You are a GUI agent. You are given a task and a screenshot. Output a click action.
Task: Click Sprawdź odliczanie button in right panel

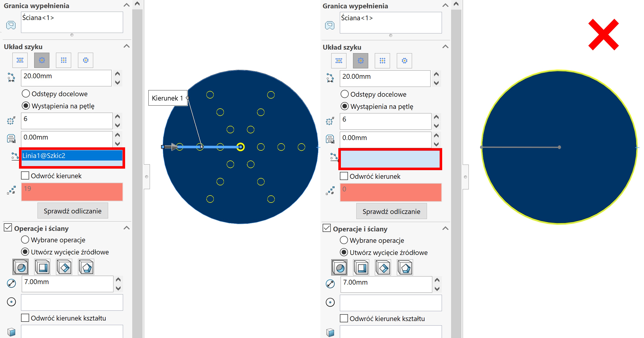[392, 211]
